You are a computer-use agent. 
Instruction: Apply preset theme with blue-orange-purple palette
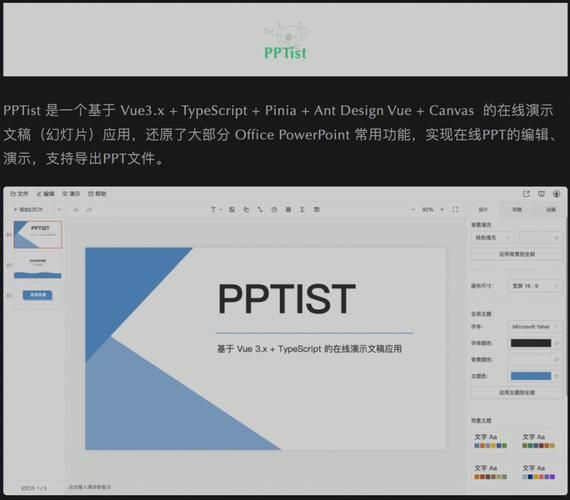(x=490, y=441)
